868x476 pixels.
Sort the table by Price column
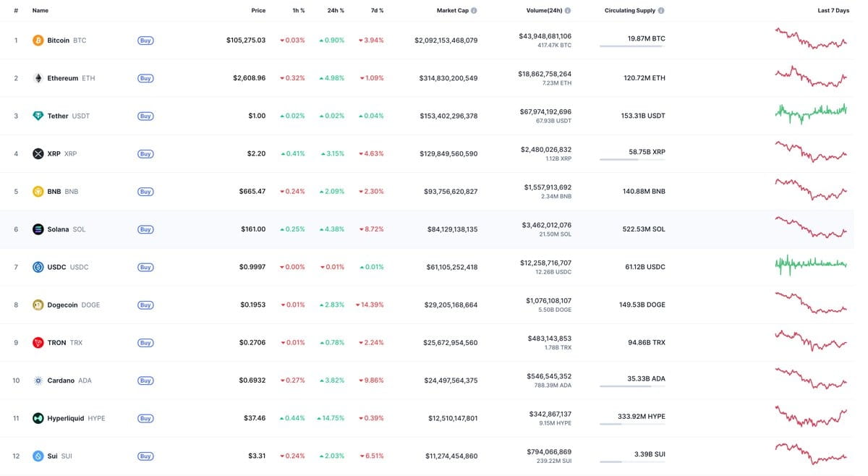[x=258, y=11]
